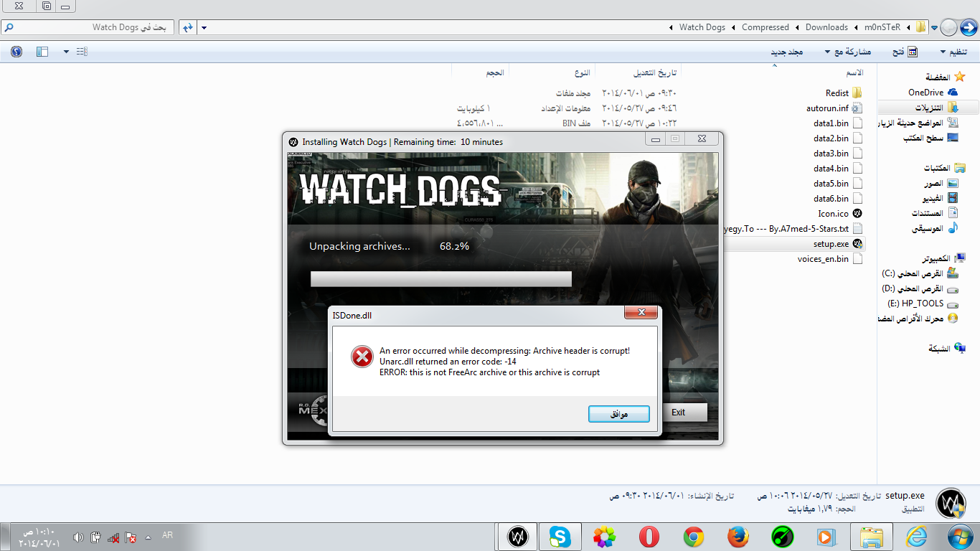Sort by Size (الحجم) column header
This screenshot has width=980, height=551.
click(494, 73)
